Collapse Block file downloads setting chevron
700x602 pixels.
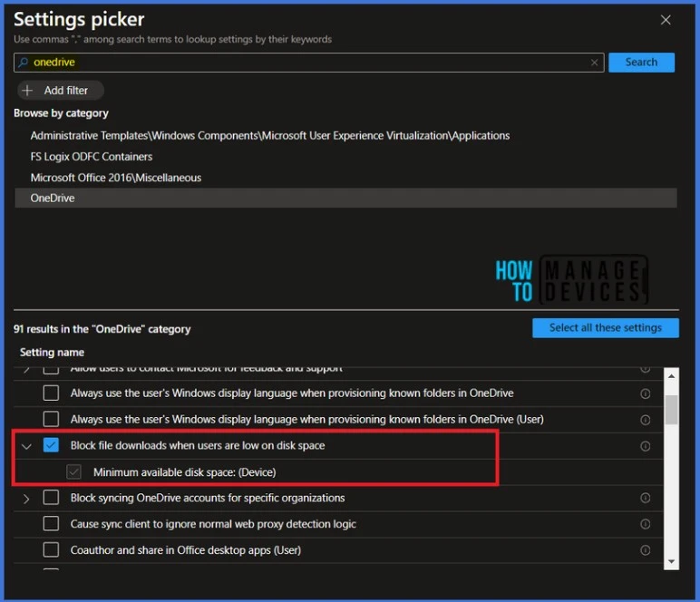coord(26,446)
